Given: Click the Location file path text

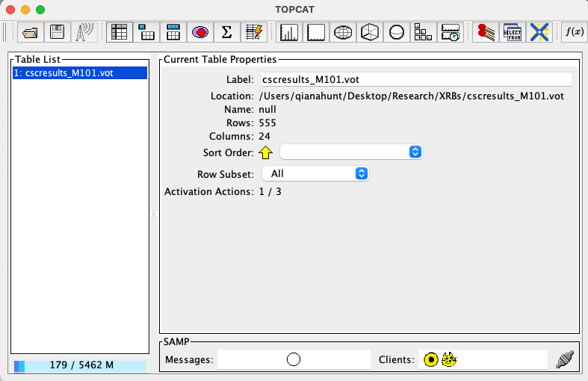Looking at the screenshot, I should [412, 96].
